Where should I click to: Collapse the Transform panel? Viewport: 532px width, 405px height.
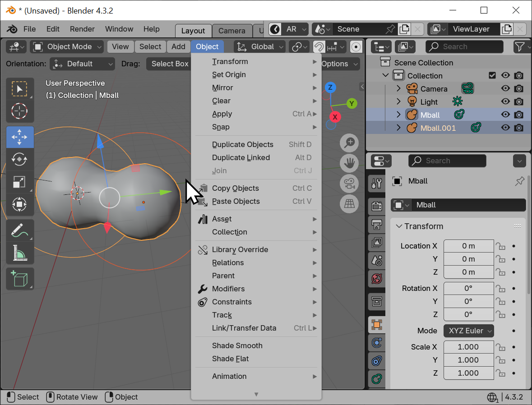click(399, 226)
